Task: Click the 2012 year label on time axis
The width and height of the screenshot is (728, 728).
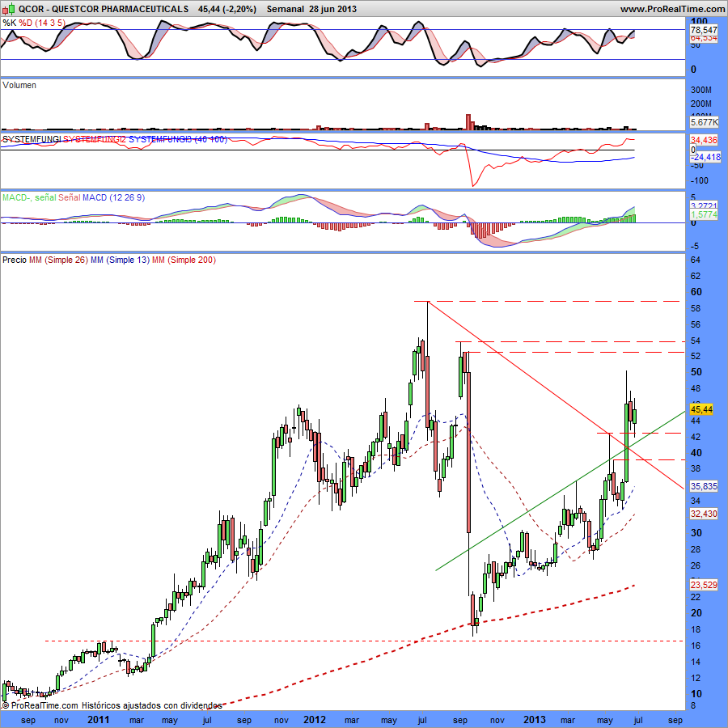Action: pos(315,719)
